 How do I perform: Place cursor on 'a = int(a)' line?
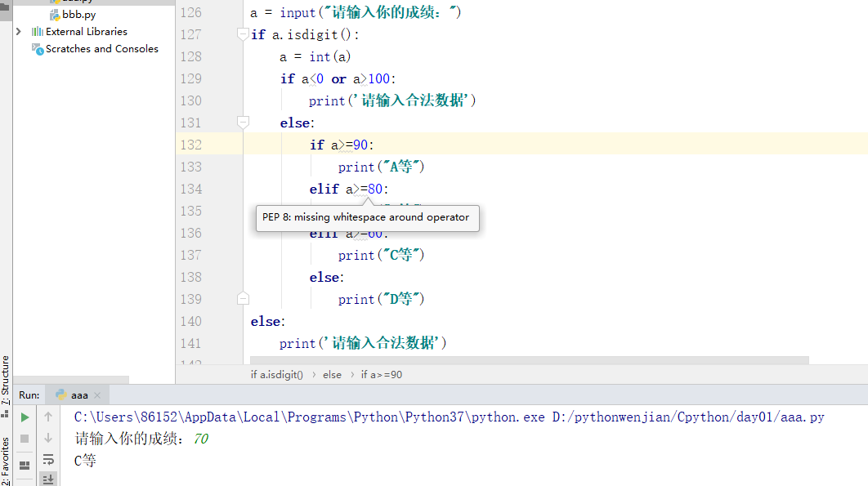click(315, 56)
